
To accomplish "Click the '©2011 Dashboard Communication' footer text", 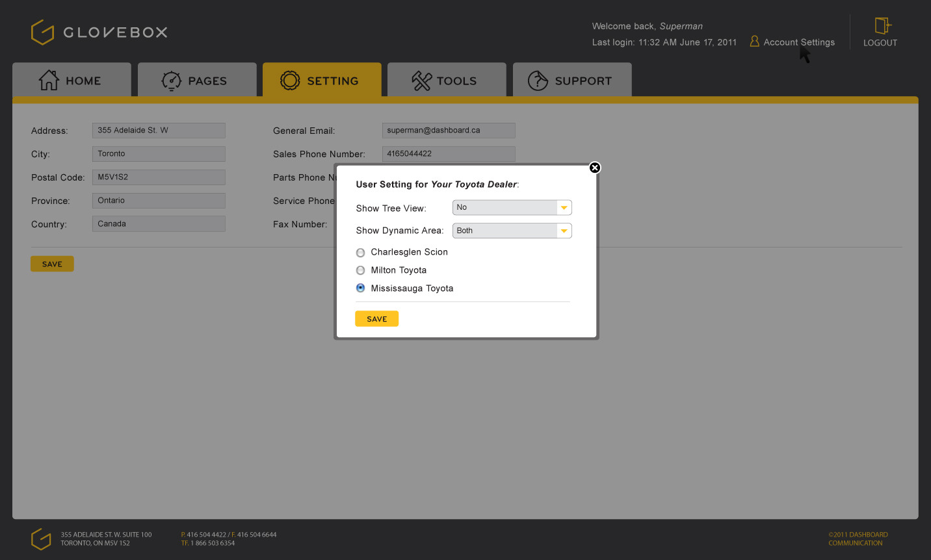I will (858, 539).
